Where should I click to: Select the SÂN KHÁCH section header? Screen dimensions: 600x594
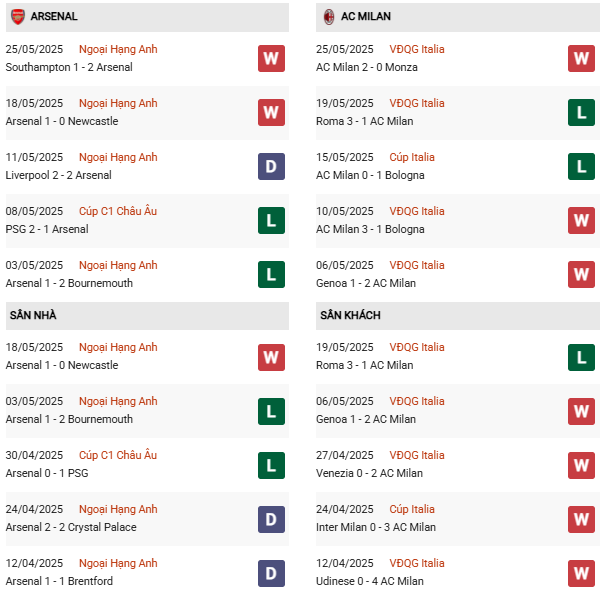coord(350,315)
